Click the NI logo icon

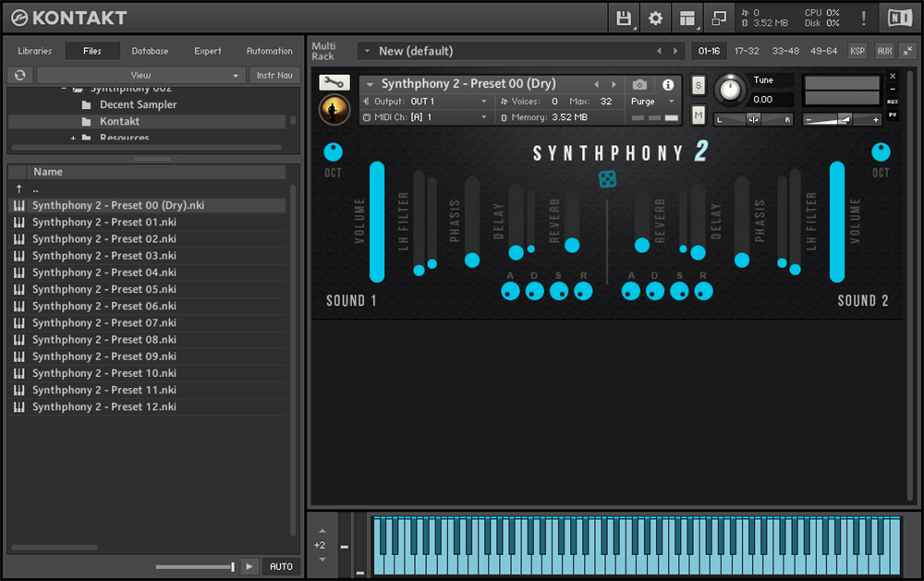pos(899,18)
